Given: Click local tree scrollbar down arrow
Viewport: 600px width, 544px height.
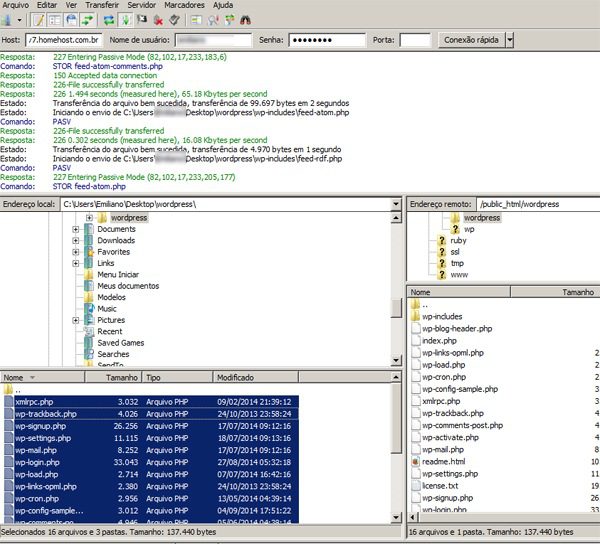Looking at the screenshot, I should pos(396,360).
